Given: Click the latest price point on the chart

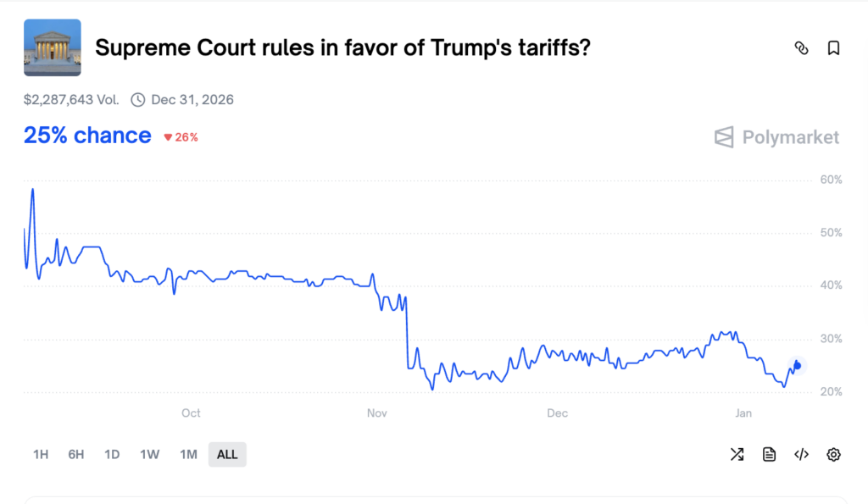Looking at the screenshot, I should point(797,366).
